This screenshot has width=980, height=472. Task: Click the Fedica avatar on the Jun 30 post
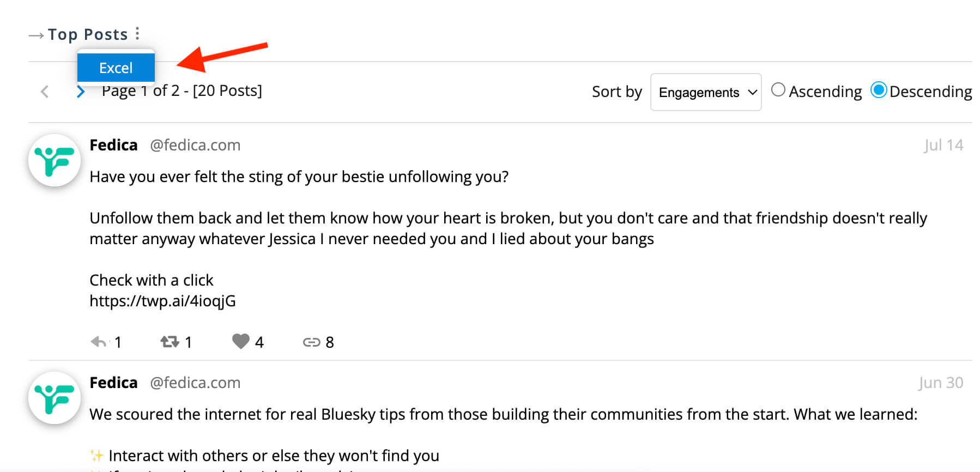(x=55, y=398)
